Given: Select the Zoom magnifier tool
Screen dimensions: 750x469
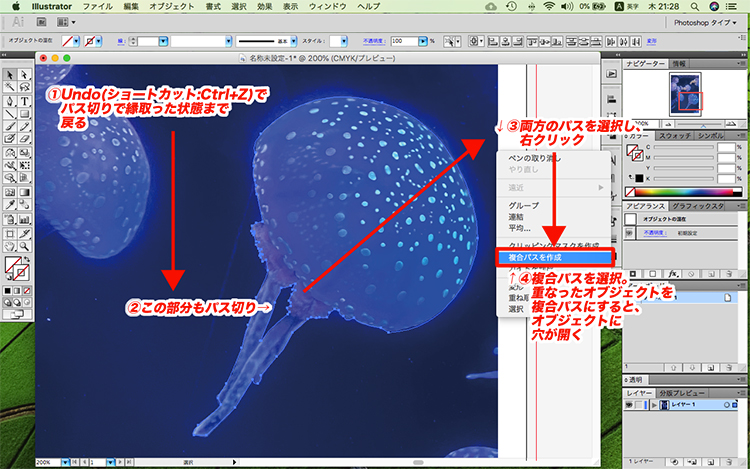Looking at the screenshot, I should coord(24,247).
